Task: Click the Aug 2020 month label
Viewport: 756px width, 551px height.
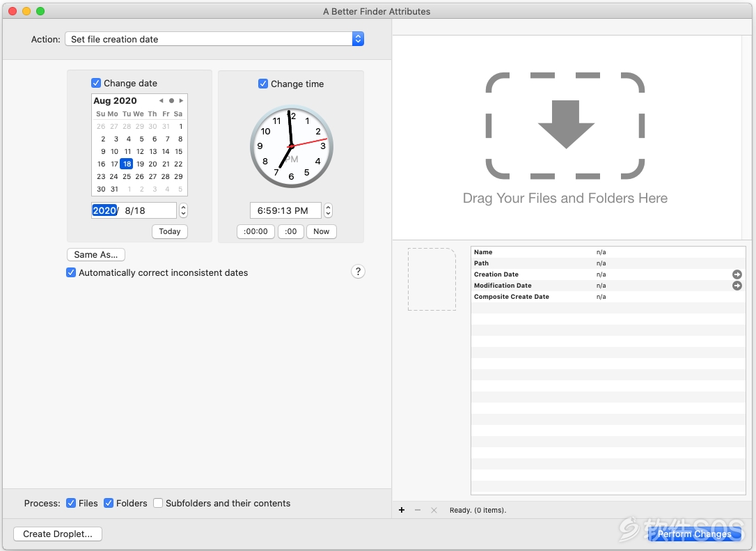Action: click(115, 100)
